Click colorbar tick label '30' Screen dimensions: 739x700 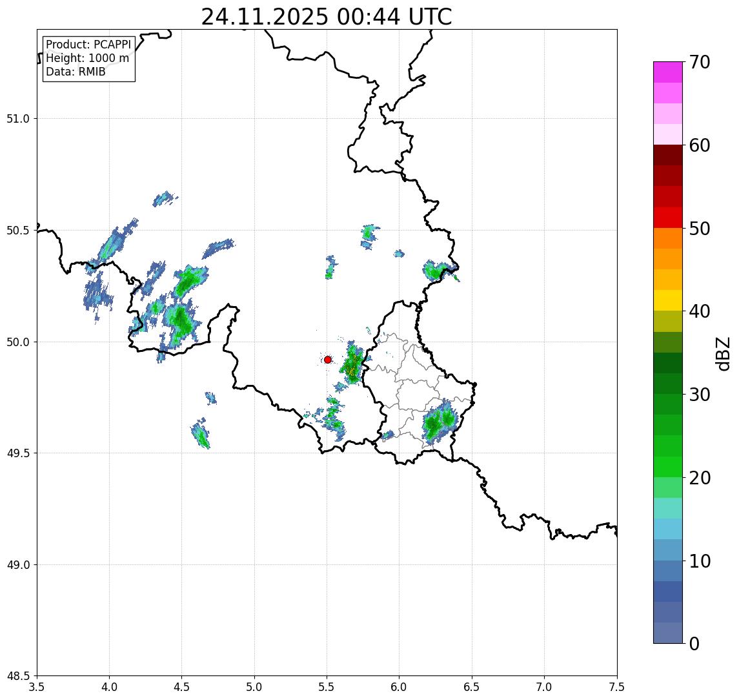[x=700, y=395]
